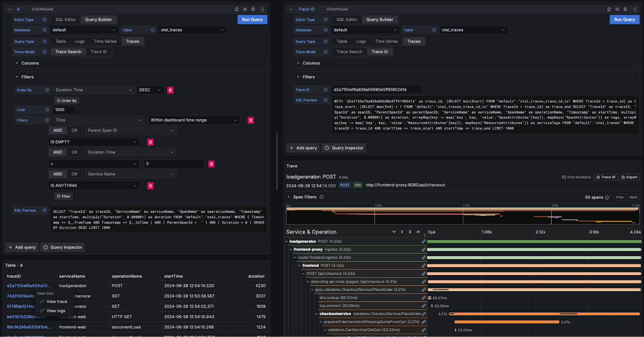Toggle visibility of query A
Viewport: 644px width, 337px height.
tap(245, 9)
